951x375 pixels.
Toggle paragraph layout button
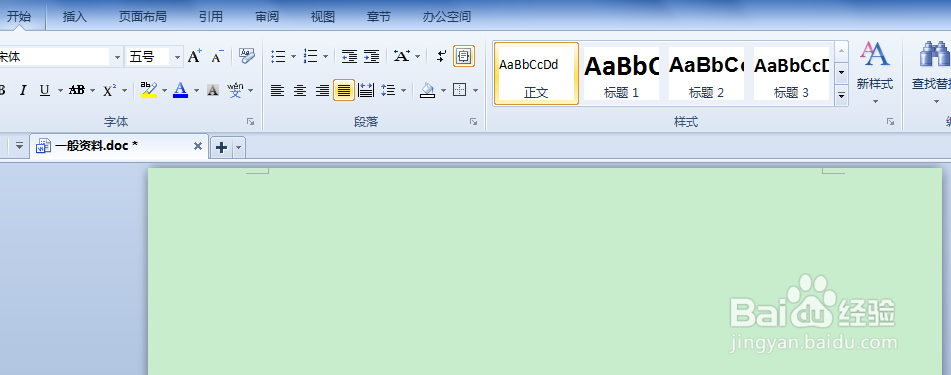pyautogui.click(x=464, y=56)
